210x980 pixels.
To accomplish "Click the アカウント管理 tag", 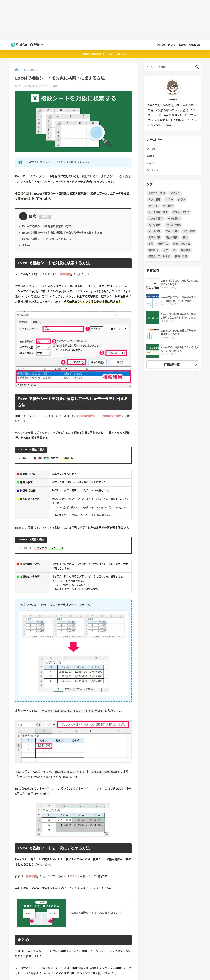I will pyautogui.click(x=157, y=193).
